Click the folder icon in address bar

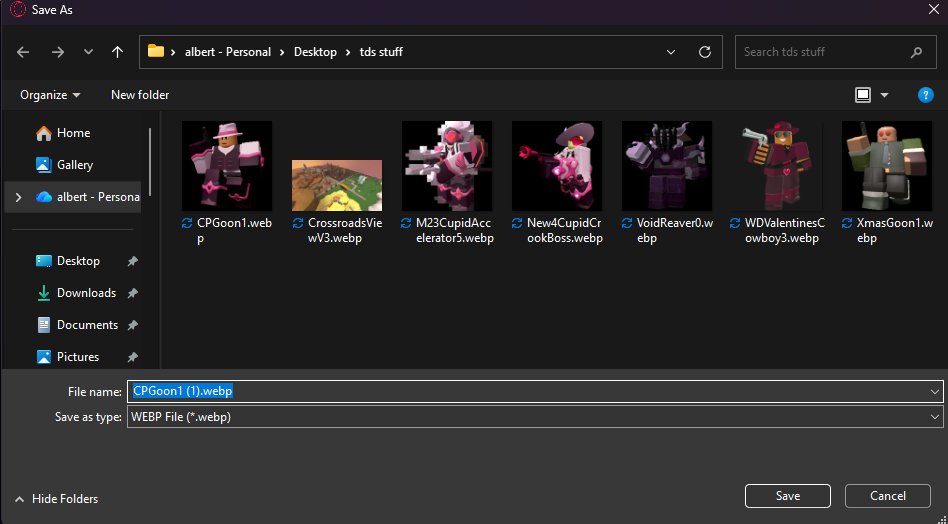point(156,51)
